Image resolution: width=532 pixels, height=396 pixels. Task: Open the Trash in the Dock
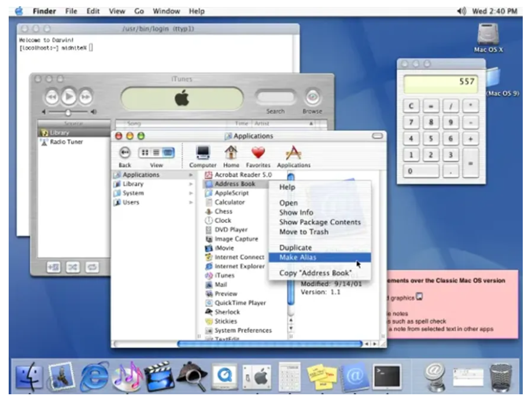501,377
